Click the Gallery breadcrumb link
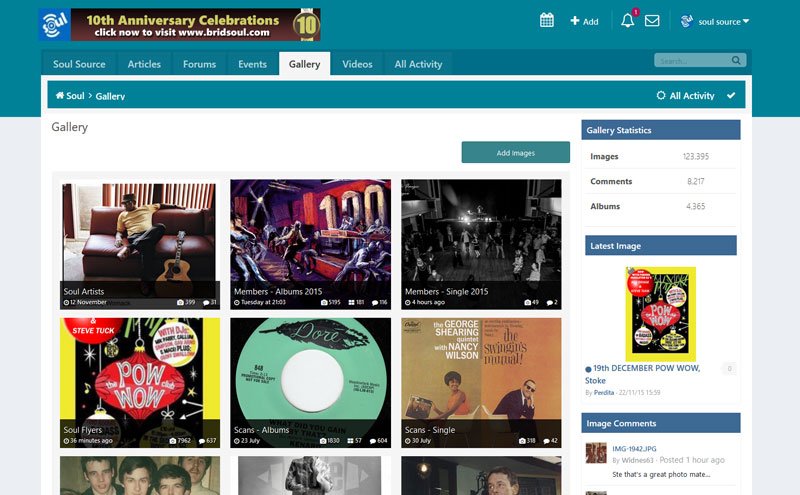This screenshot has height=495, width=800. pyautogui.click(x=110, y=96)
